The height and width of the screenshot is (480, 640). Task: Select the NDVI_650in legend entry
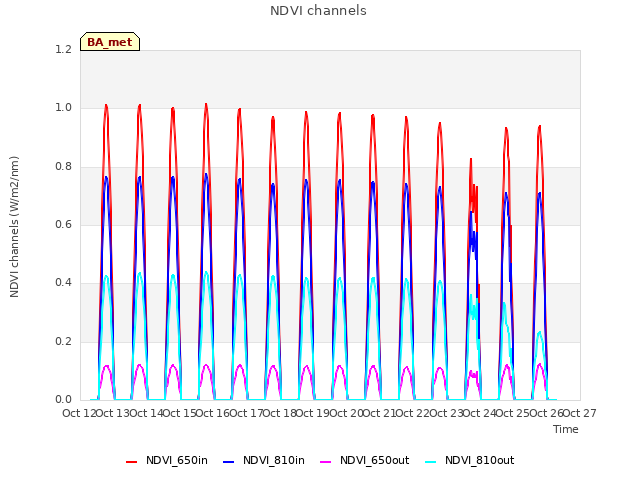pos(167,460)
